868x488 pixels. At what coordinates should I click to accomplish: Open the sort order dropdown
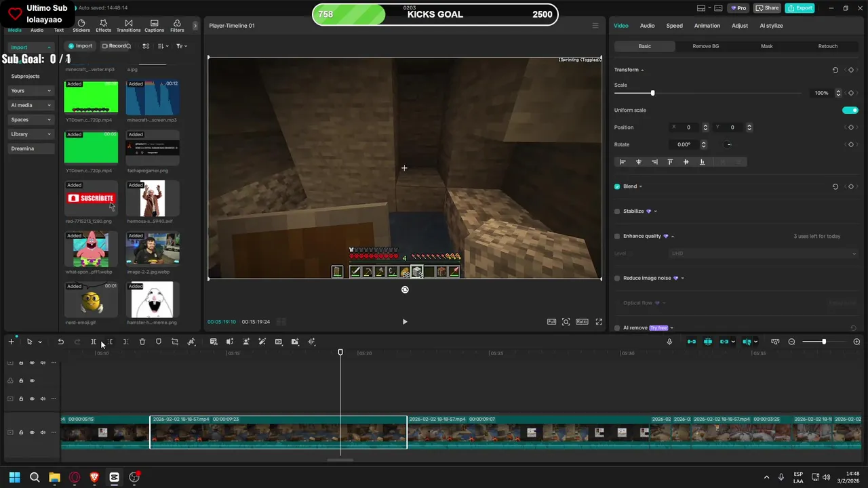pos(163,46)
